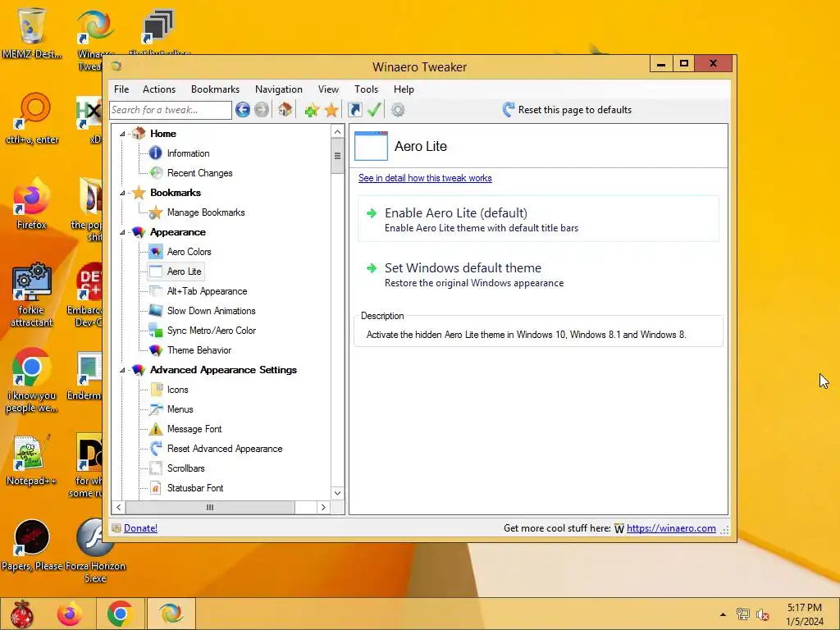Click the Manage Bookmarks star icon
Image resolution: width=840 pixels, height=630 pixels.
tap(155, 212)
